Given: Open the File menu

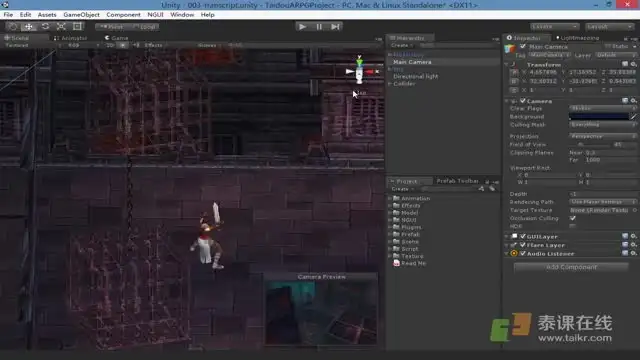Looking at the screenshot, I should tap(8, 15).
